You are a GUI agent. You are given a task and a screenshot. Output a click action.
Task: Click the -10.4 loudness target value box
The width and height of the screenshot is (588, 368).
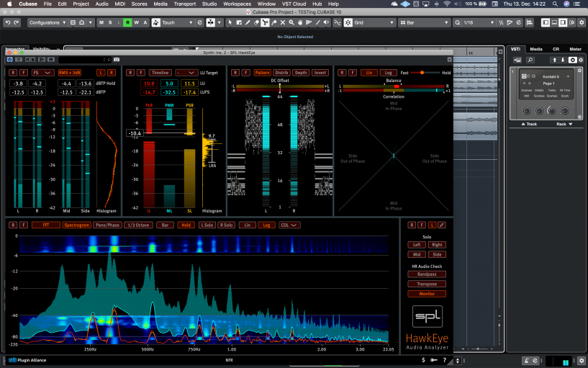pos(135,133)
